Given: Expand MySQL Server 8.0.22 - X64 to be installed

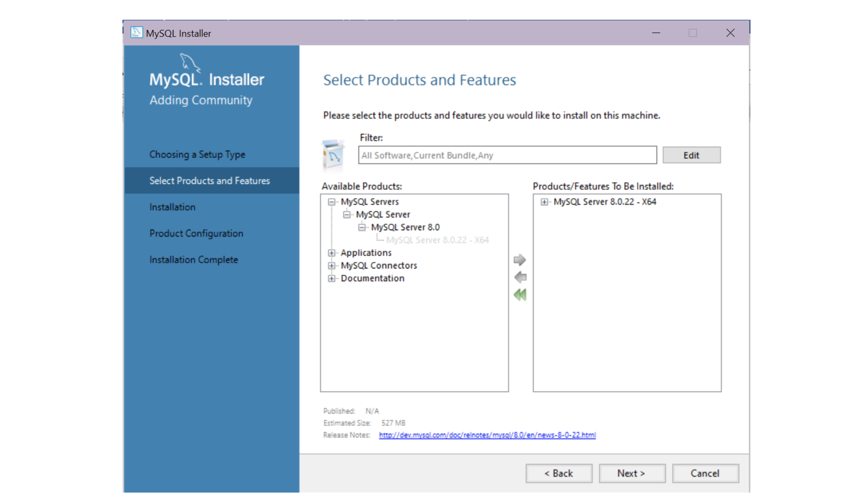Looking at the screenshot, I should coord(544,202).
